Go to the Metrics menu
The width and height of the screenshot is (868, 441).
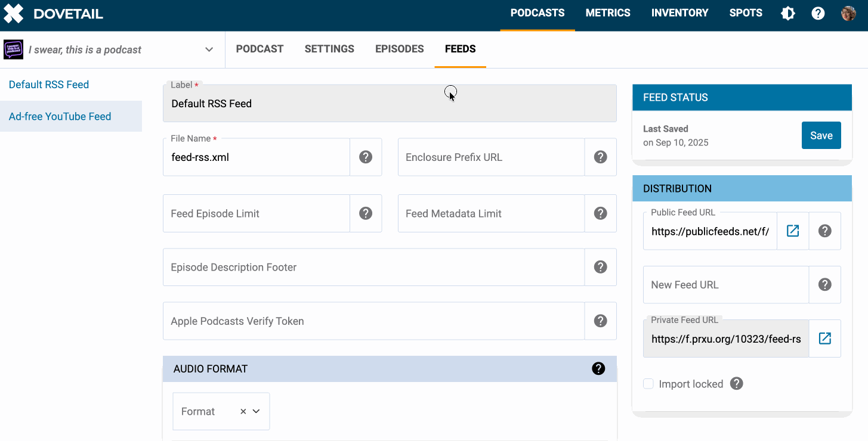[x=607, y=13]
